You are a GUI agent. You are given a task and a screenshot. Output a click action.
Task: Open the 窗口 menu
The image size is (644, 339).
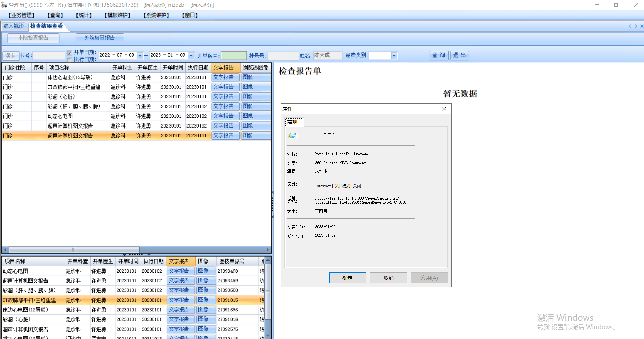pos(190,15)
